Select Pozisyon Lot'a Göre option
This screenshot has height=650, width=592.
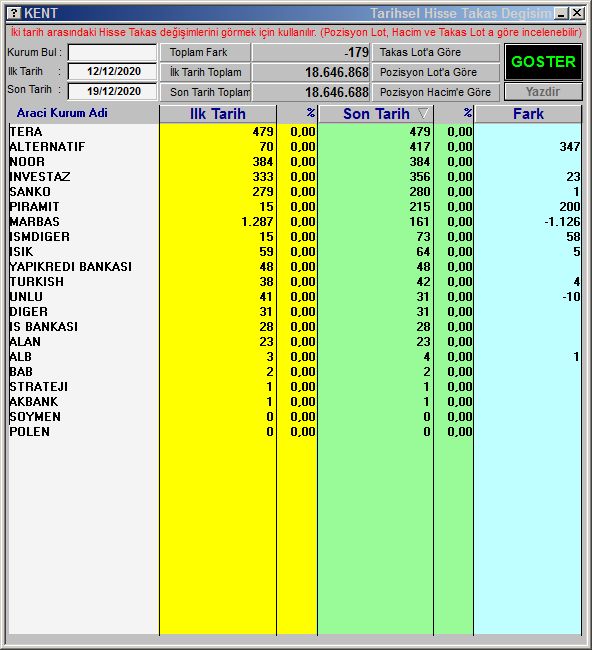point(436,72)
